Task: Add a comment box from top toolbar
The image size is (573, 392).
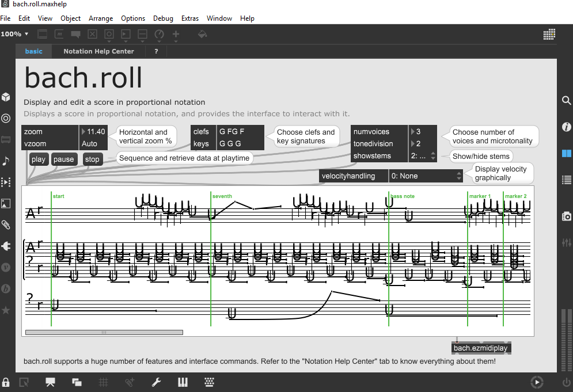Action: (75, 35)
